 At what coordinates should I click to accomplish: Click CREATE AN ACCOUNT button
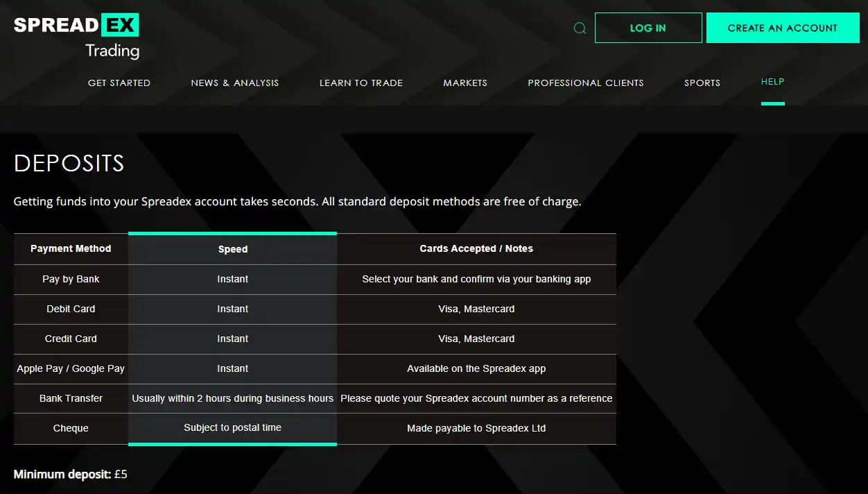pos(783,28)
